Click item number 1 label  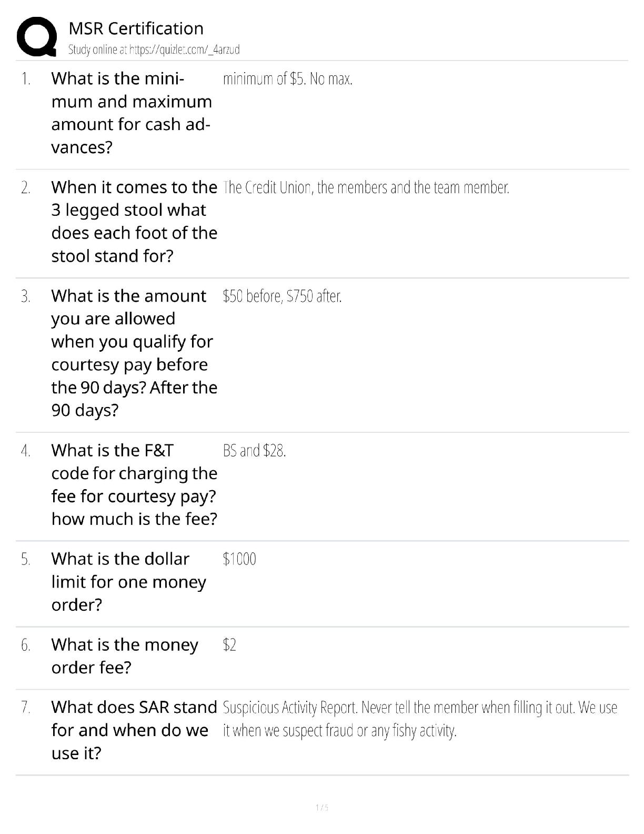pos(25,80)
